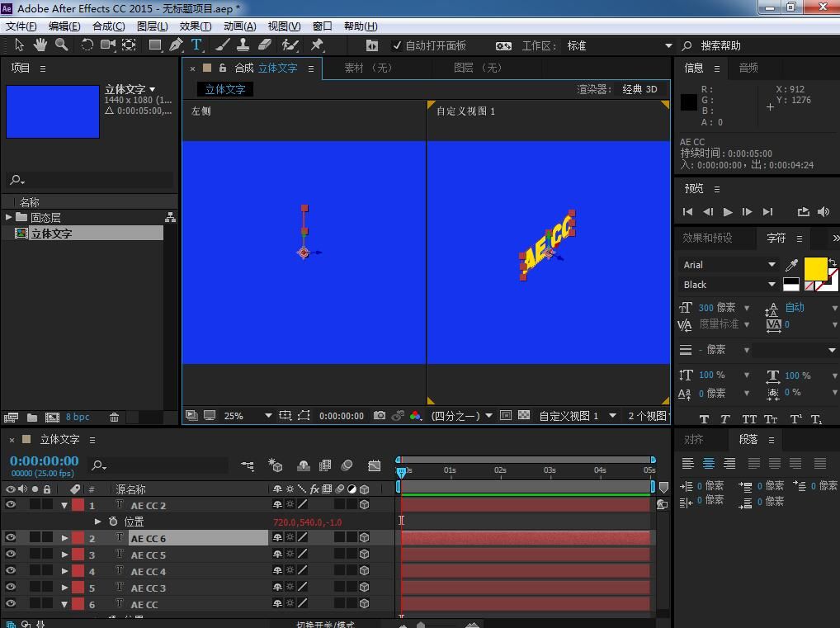Open the graph editor icon in timeline
This screenshot has width=840, height=628.
tap(374, 465)
